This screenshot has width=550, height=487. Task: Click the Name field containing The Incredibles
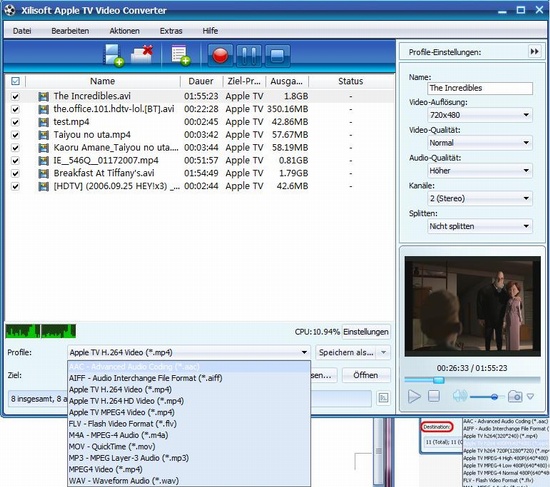(480, 88)
